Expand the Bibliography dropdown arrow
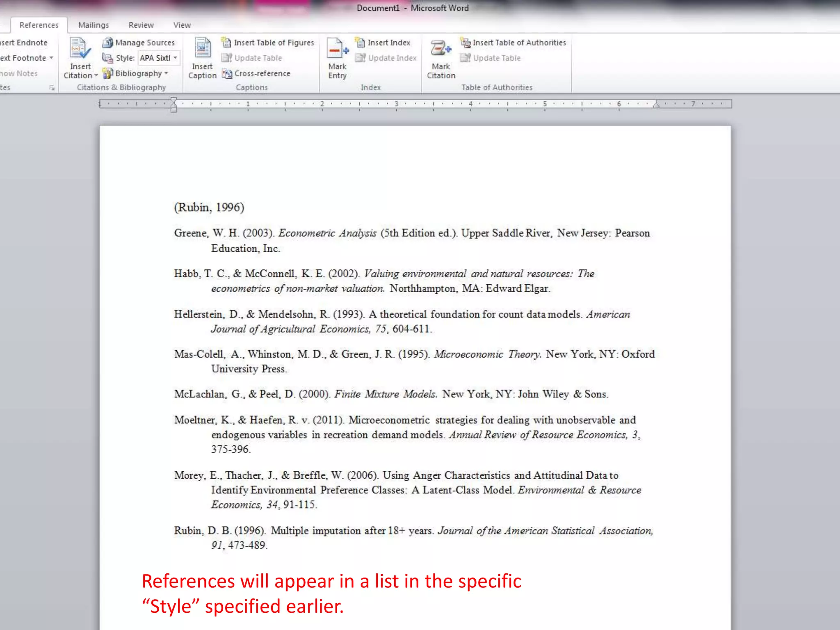840x630 pixels. pos(166,73)
